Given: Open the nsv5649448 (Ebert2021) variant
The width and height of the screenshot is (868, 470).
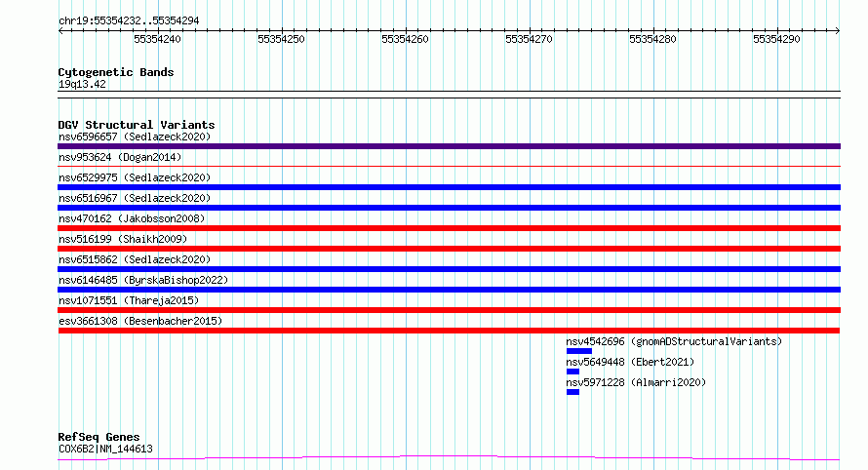Looking at the screenshot, I should pos(630,362).
